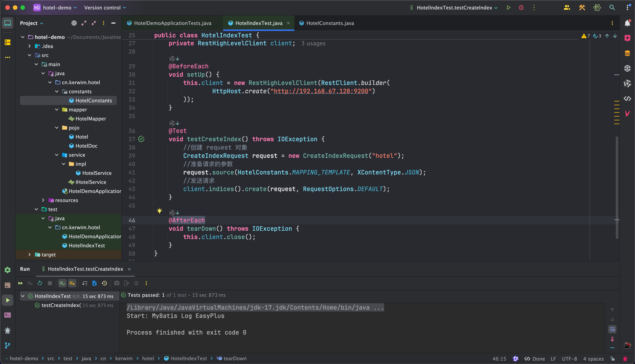This screenshot has width=635, height=364.
Task: Go to next highlighted error arrow
Action: pos(615,36)
